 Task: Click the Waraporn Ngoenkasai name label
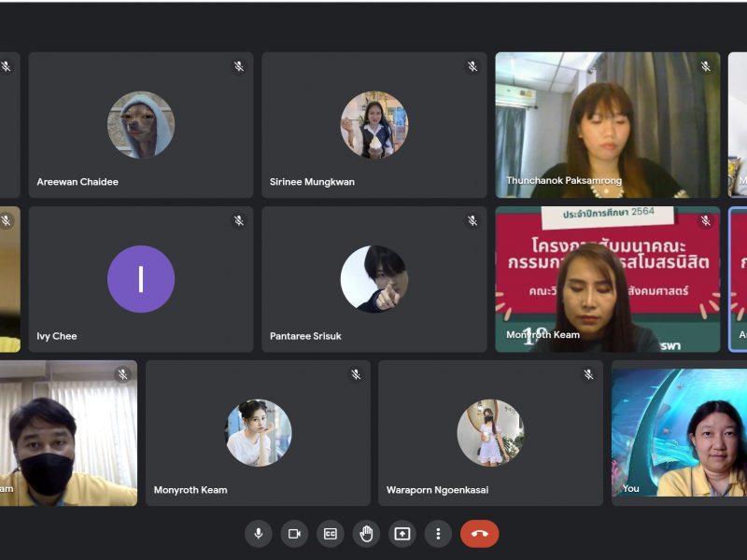coord(437,490)
